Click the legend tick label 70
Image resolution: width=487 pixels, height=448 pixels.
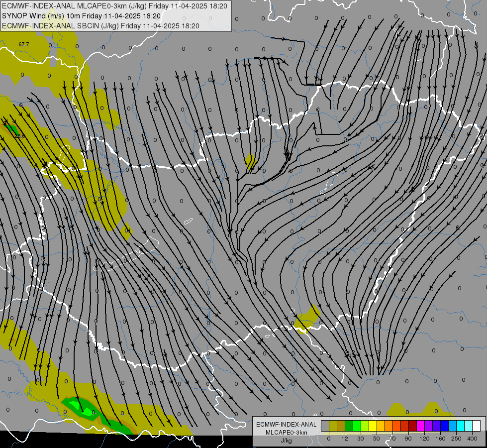tap(392, 439)
